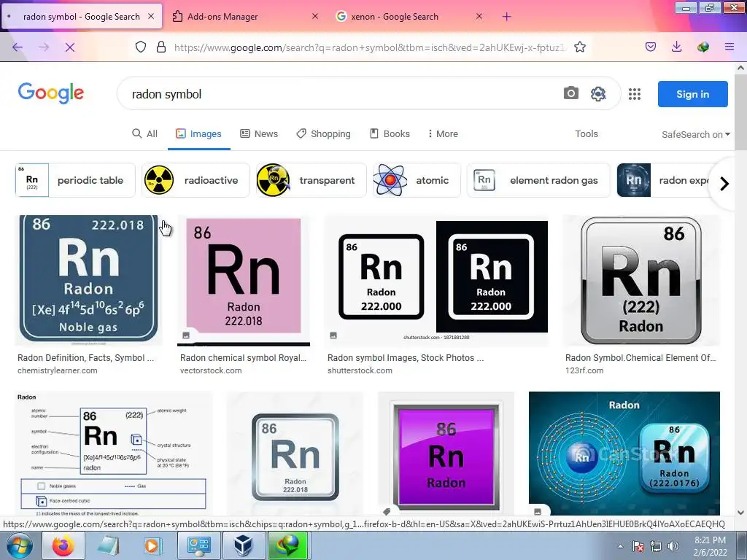Filter by radioactive chip
The image size is (747, 560).
pos(196,180)
